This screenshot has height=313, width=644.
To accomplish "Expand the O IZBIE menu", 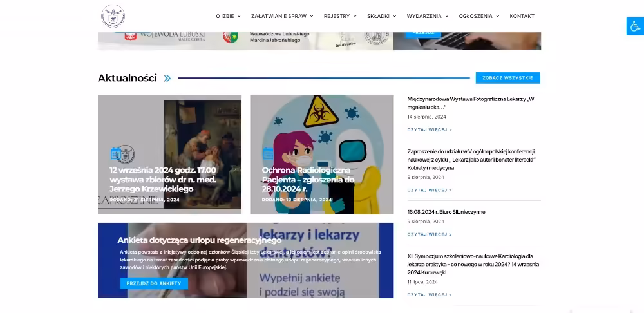I will click(x=229, y=17).
